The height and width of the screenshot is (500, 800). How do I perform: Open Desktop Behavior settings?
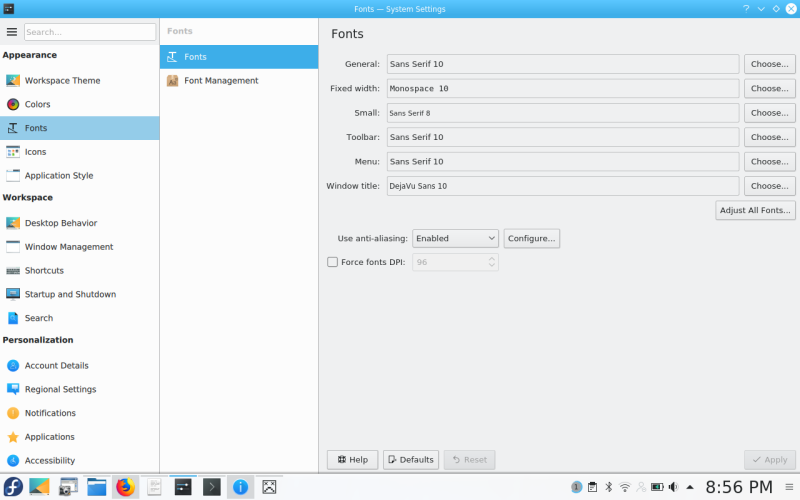coord(80,223)
